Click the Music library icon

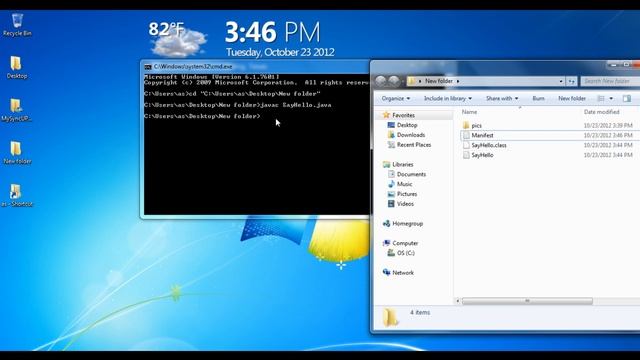[391, 184]
